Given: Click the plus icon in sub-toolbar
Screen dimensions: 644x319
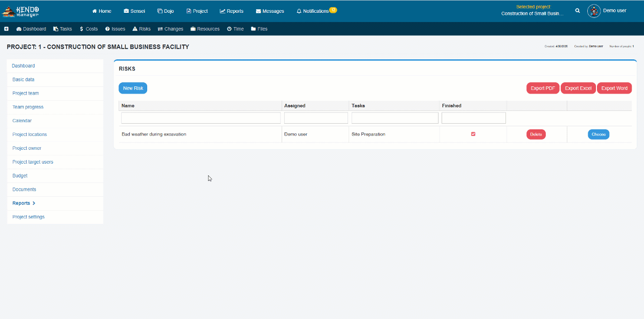Looking at the screenshot, I should click(x=6, y=29).
